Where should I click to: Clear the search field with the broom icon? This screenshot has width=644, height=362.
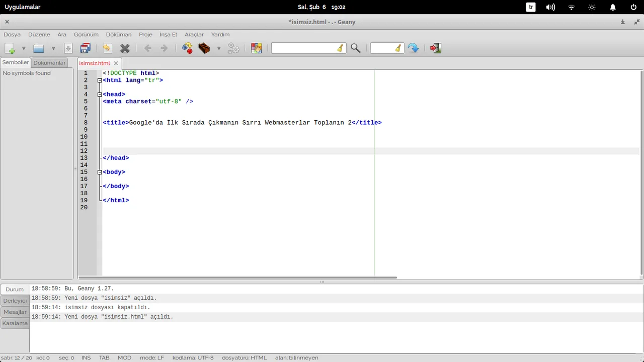click(x=341, y=48)
